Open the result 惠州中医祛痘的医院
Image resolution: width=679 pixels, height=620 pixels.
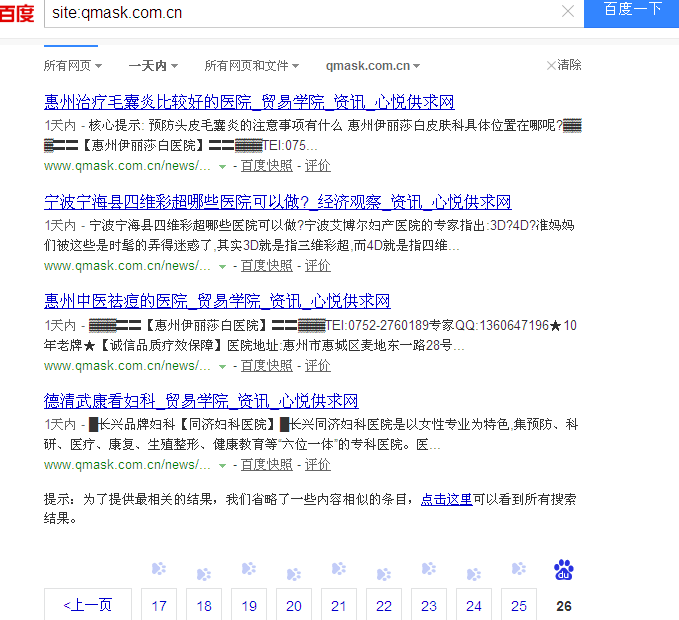click(x=217, y=301)
